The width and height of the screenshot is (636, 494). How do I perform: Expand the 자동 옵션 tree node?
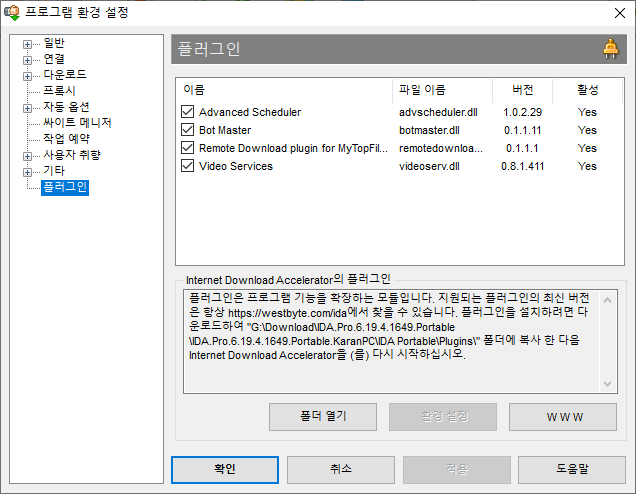(27, 108)
